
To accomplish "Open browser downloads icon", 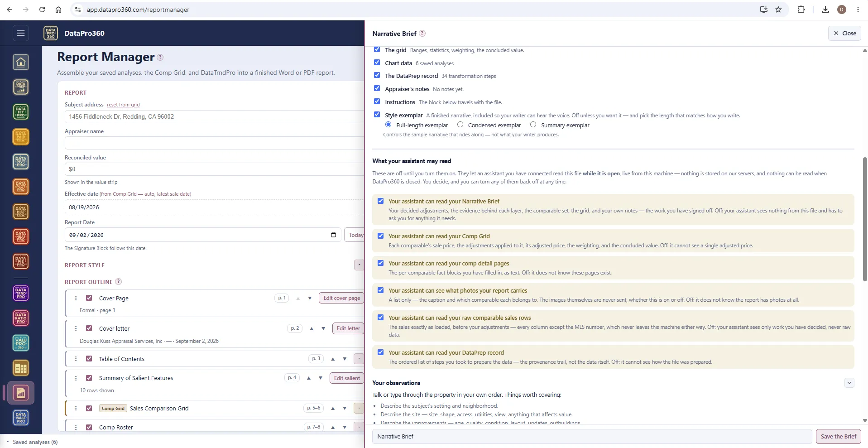I will click(825, 10).
